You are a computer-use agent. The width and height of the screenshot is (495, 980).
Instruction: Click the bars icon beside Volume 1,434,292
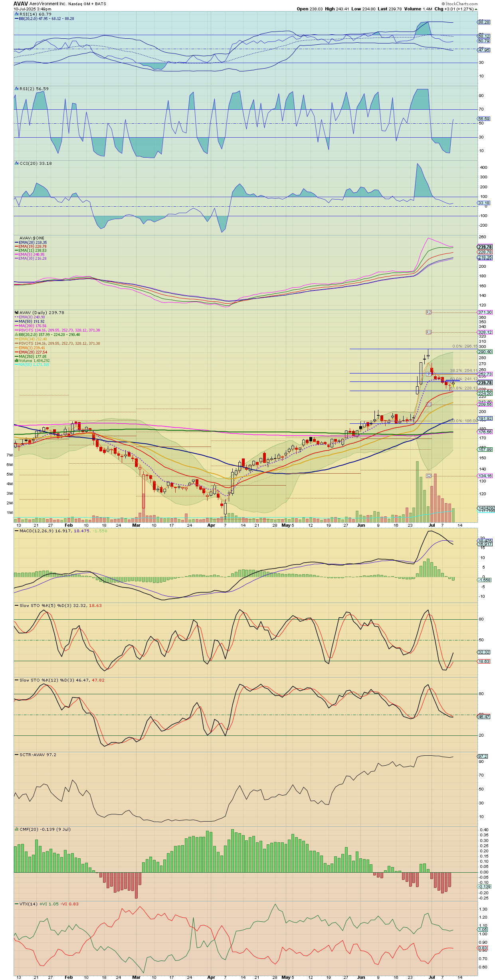tap(16, 361)
